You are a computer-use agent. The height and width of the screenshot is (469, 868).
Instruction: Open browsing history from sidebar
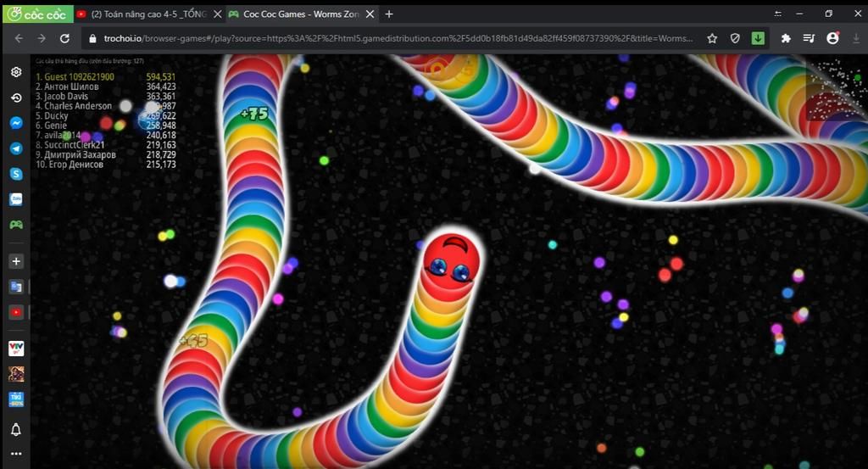click(x=16, y=98)
